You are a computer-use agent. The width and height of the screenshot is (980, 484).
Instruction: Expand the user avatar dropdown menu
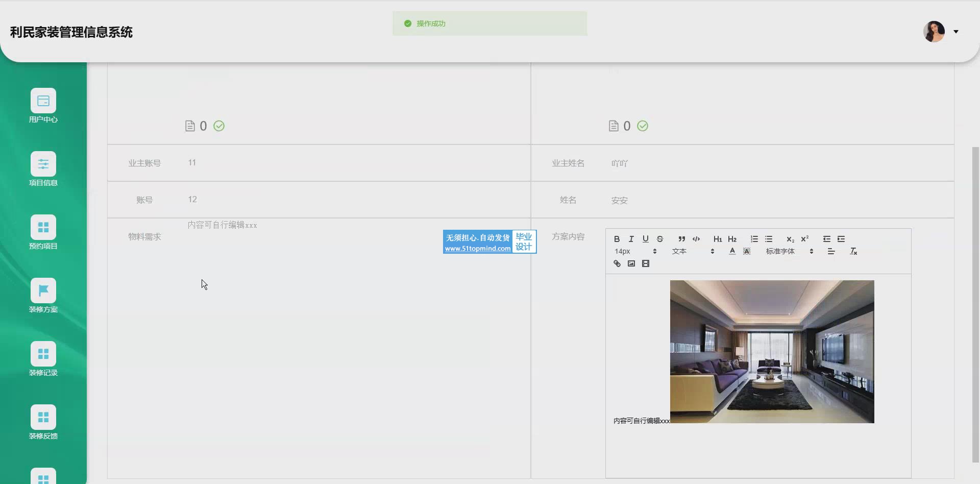[955, 32]
